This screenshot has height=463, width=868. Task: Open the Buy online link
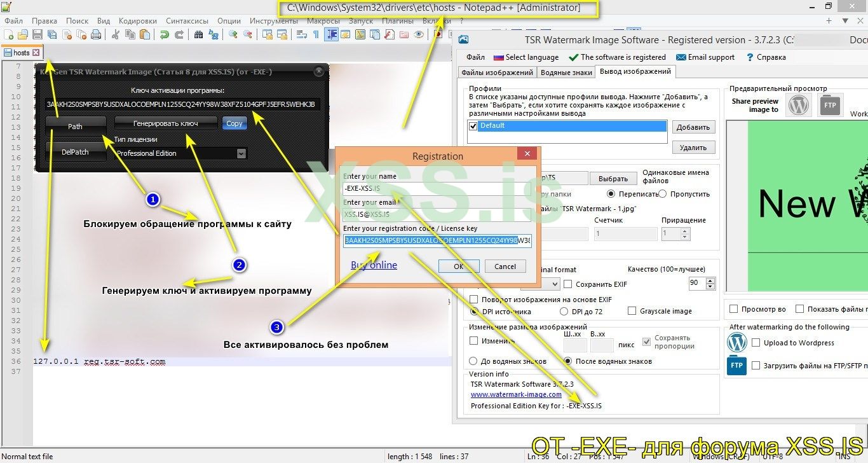(374, 265)
